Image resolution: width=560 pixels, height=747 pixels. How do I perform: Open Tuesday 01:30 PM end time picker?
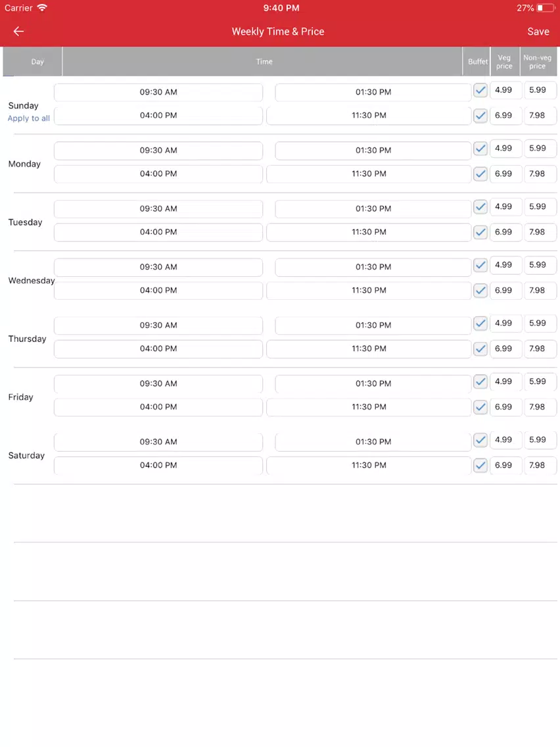[373, 208]
